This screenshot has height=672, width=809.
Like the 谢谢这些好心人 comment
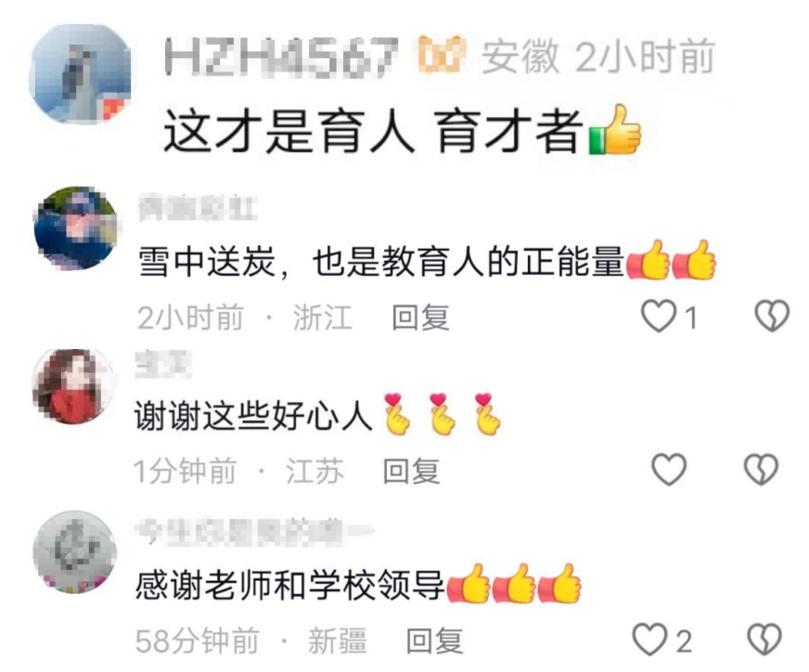(x=669, y=469)
